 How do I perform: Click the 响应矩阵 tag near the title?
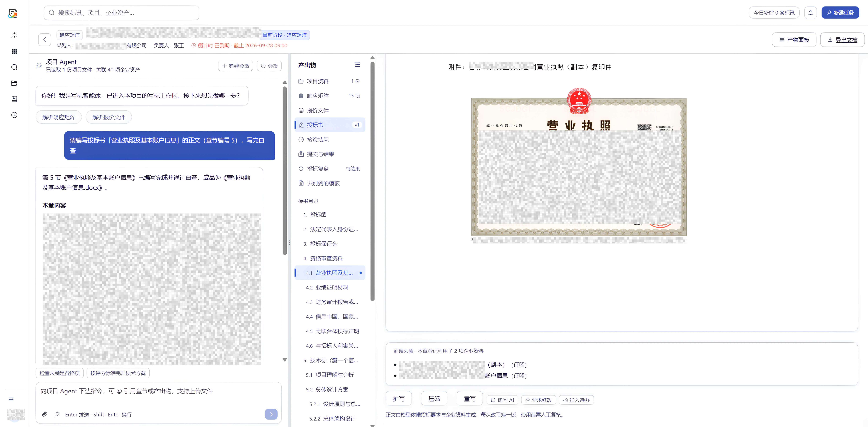click(69, 35)
